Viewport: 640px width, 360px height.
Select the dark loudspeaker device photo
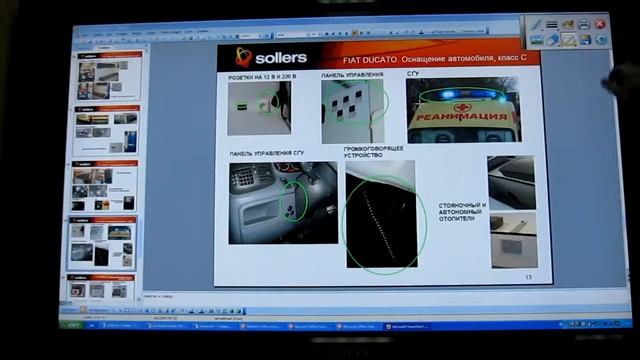(381, 214)
